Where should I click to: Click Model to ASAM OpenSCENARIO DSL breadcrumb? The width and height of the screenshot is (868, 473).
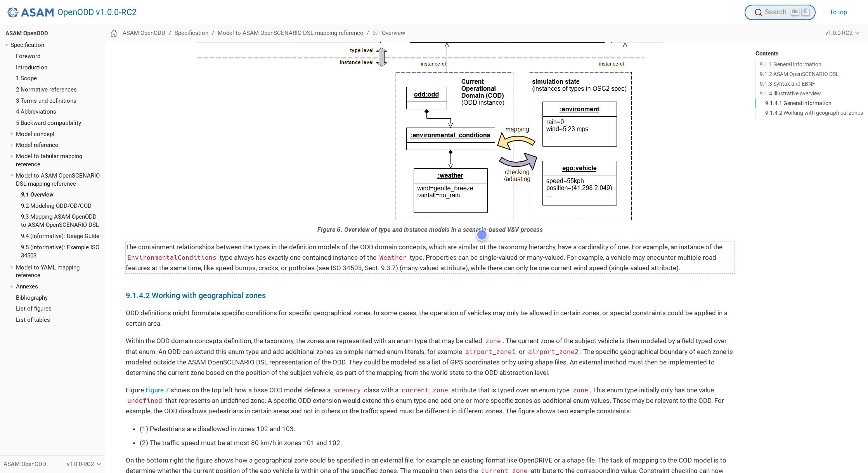point(290,33)
